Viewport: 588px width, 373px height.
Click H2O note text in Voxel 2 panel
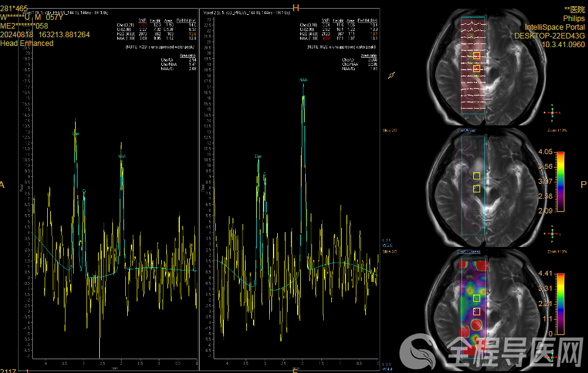tap(341, 47)
